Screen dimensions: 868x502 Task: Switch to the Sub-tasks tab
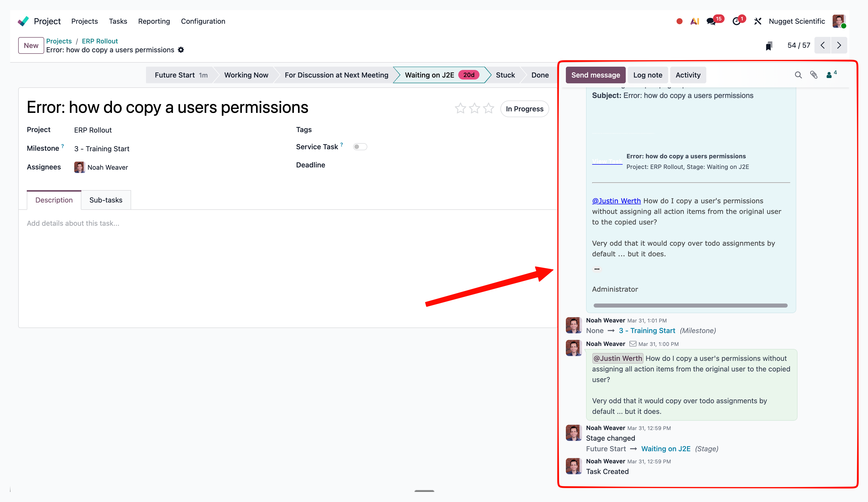[x=106, y=200]
